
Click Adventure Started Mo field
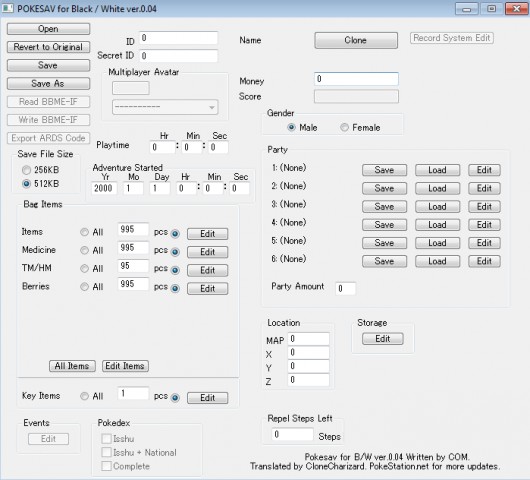click(x=133, y=188)
